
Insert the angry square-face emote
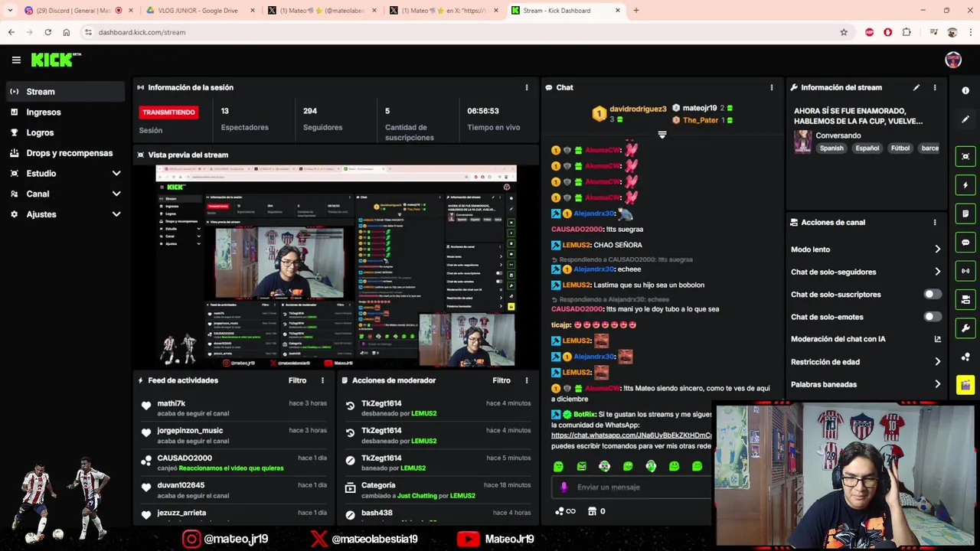pyautogui.click(x=582, y=466)
